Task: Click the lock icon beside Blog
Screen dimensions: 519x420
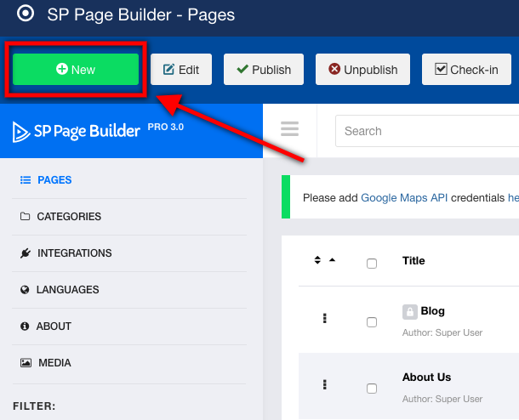Action: point(410,312)
